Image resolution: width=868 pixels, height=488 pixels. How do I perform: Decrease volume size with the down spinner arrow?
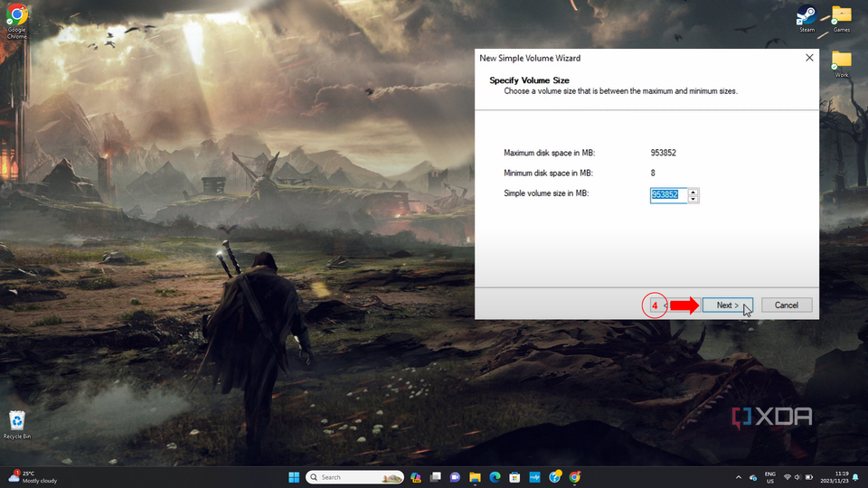click(693, 199)
